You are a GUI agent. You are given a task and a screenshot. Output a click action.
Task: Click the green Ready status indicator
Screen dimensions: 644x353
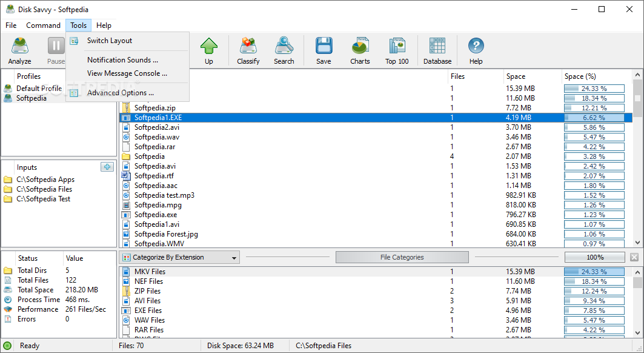[x=7, y=346]
